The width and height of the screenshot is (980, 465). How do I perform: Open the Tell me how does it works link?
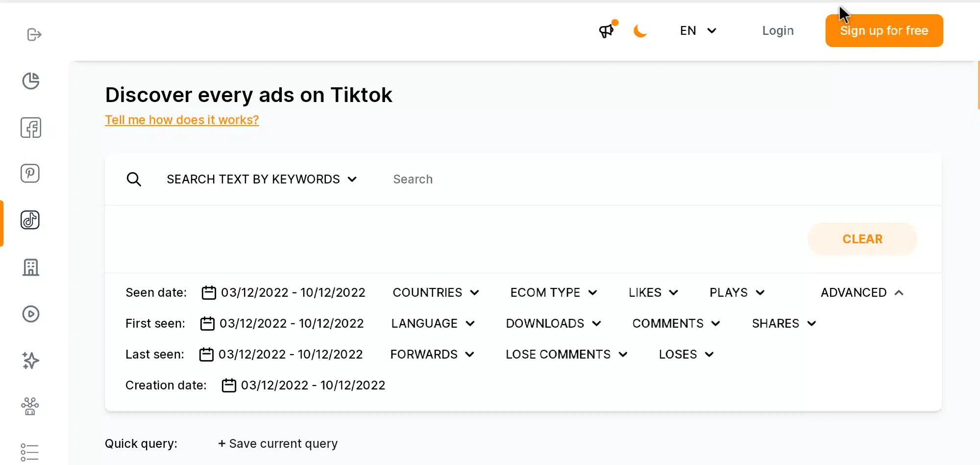181,120
